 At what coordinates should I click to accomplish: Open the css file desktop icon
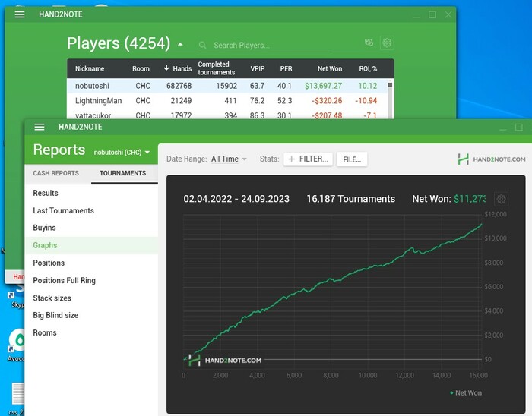pos(16,399)
